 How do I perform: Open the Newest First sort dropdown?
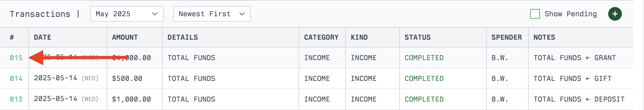pos(212,14)
